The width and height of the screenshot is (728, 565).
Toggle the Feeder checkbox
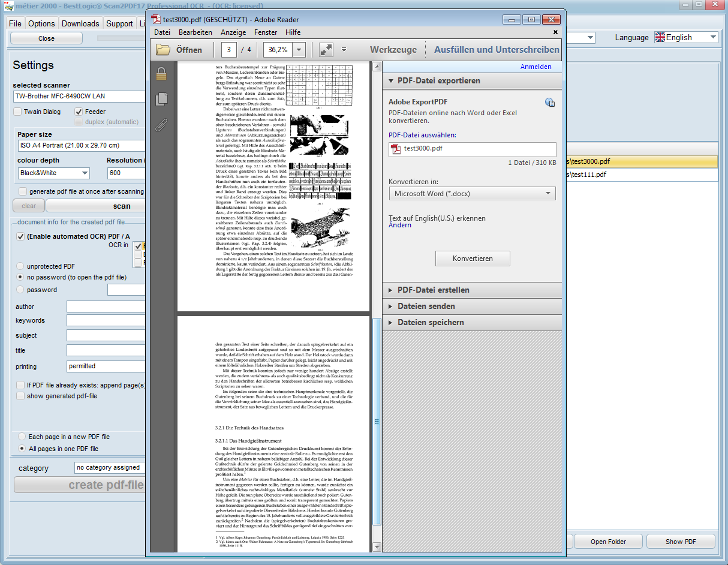point(79,112)
